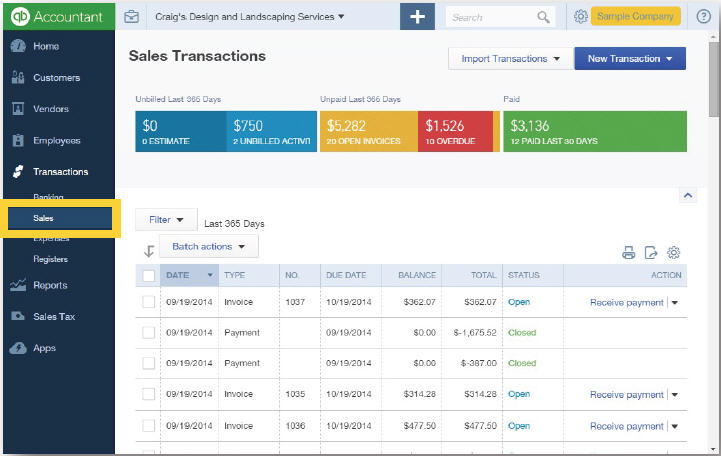This screenshot has width=721, height=456.
Task: Click the red $1,526 Overdue bar segment
Action: [x=455, y=131]
